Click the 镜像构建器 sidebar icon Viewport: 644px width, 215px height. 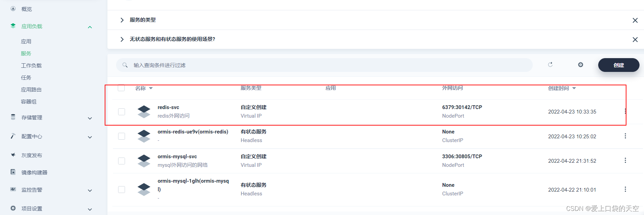coord(13,172)
